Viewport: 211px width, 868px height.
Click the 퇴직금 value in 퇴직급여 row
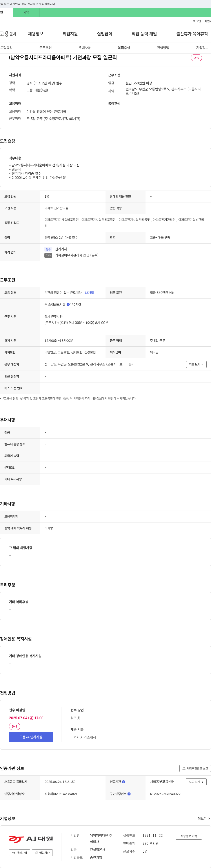tap(154, 353)
